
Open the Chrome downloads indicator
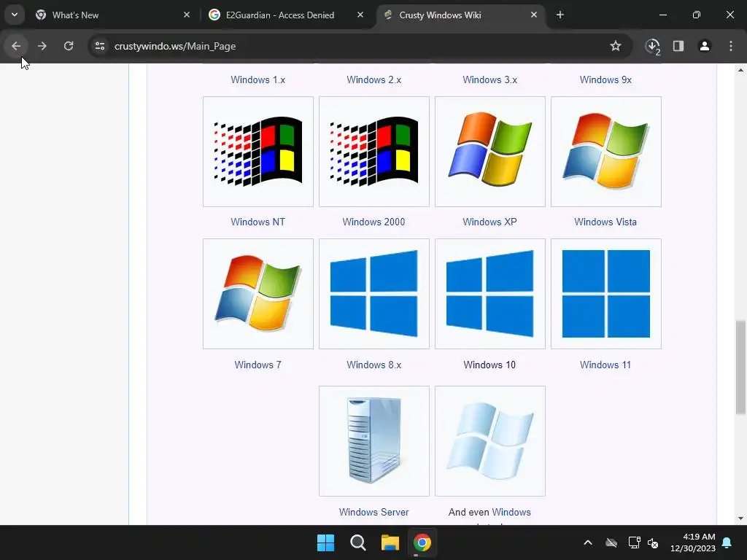(653, 46)
